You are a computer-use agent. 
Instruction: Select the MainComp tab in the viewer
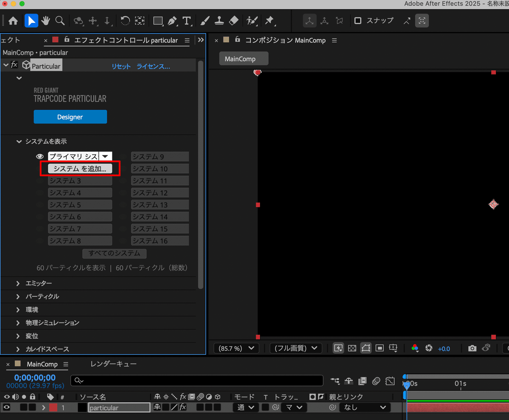click(243, 58)
